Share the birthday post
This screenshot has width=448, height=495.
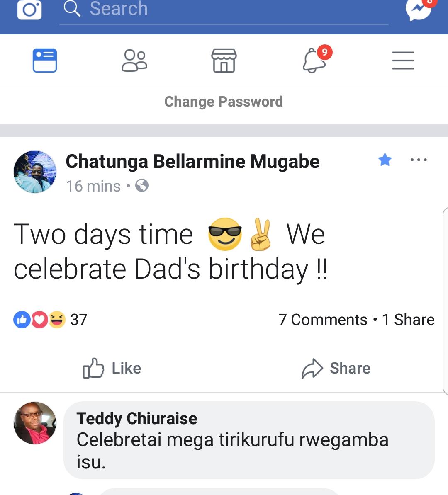pos(336,368)
